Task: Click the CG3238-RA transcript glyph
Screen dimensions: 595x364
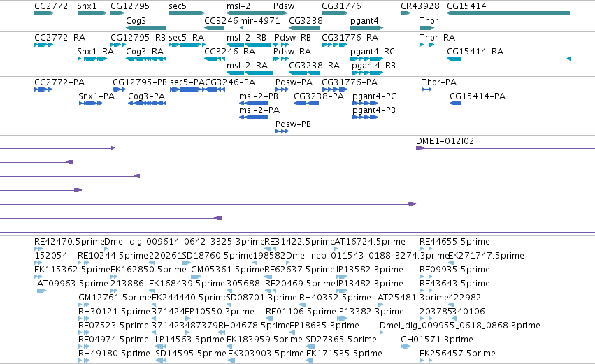Action: point(304,73)
